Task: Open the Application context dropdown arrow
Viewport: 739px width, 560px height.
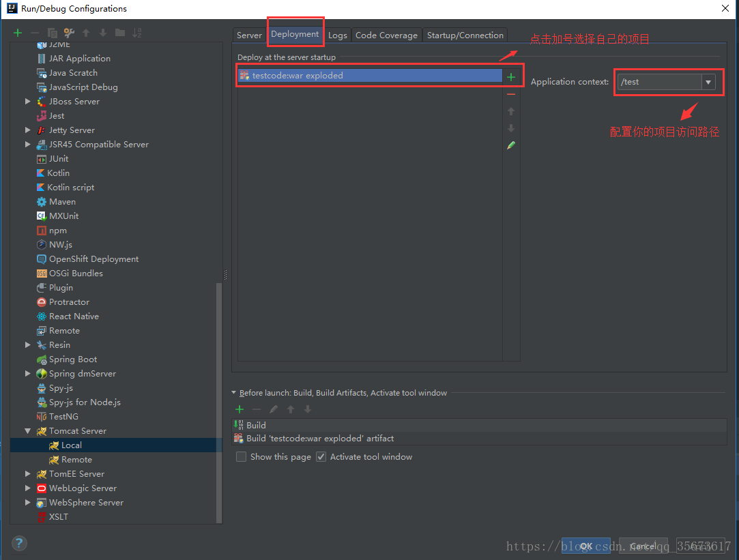Action: tap(708, 82)
